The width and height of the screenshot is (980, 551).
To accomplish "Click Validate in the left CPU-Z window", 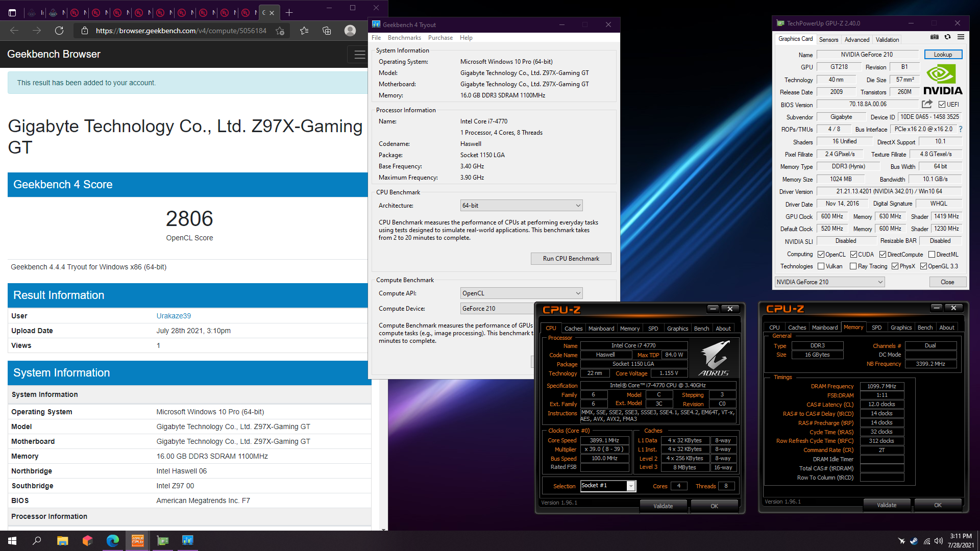I will click(663, 506).
